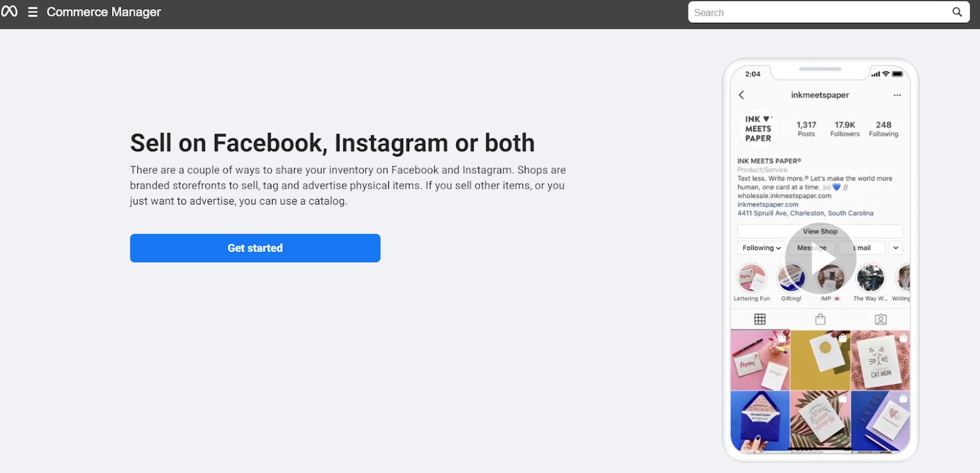Open the Ink Meets Paper profile picture
This screenshot has width=980, height=473.
[758, 129]
